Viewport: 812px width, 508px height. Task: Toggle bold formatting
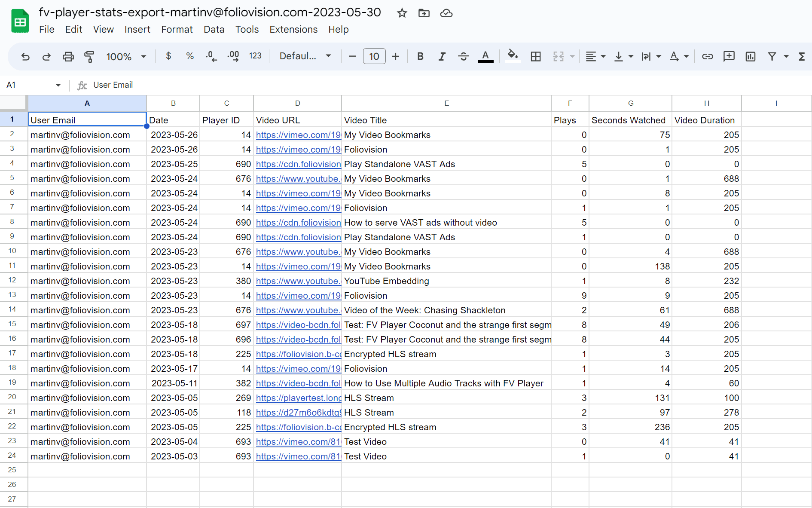tap(421, 56)
